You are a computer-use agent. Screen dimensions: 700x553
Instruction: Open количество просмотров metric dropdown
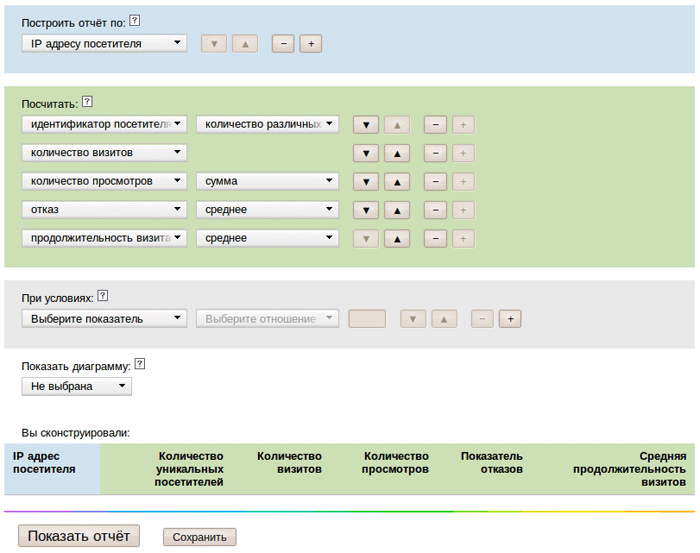click(104, 181)
